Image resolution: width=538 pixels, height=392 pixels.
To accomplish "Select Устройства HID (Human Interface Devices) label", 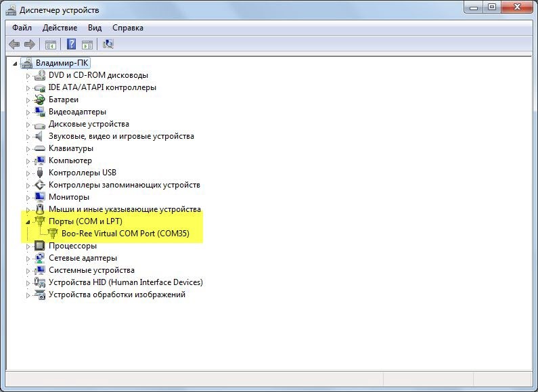I will click(x=126, y=282).
